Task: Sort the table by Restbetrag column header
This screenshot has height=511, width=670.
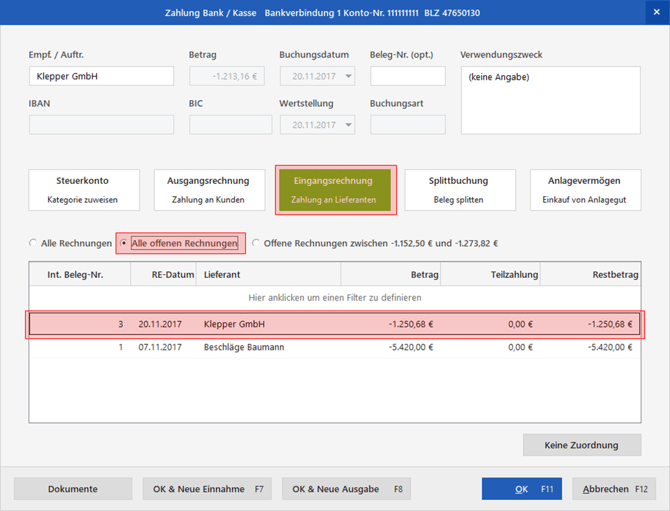Action: click(x=592, y=274)
